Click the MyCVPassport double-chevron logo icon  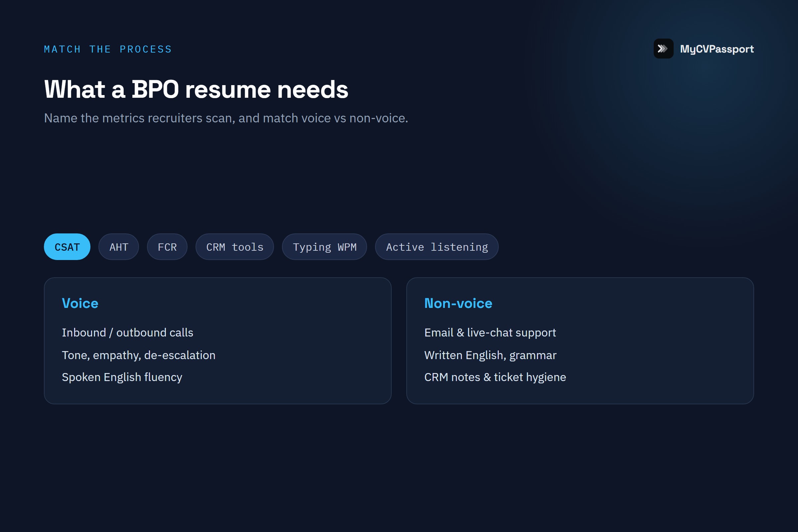(x=663, y=49)
